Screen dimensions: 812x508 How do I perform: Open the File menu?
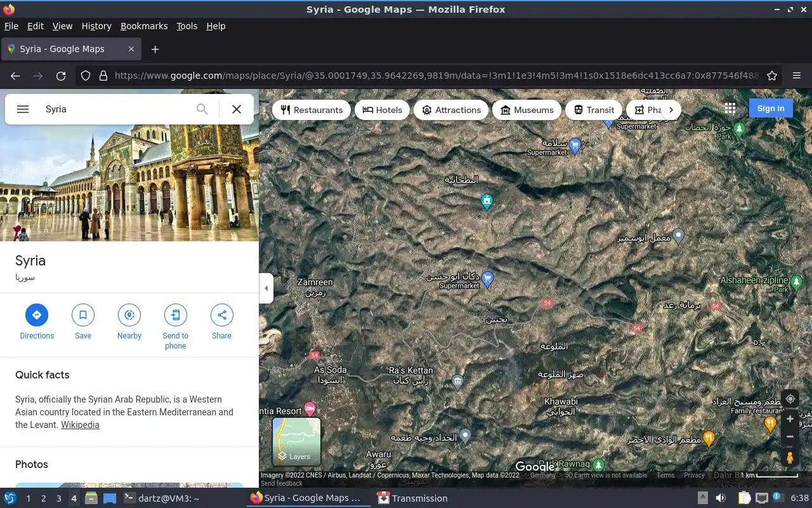coord(11,26)
